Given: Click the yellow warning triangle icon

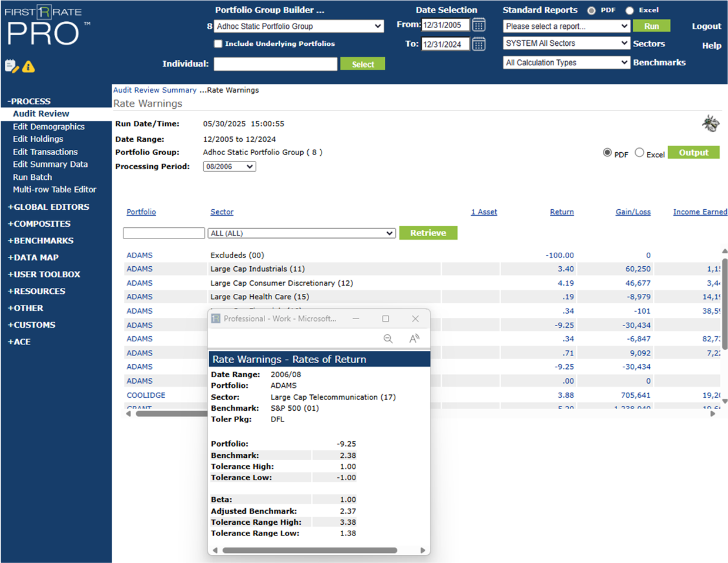Looking at the screenshot, I should 28,67.
